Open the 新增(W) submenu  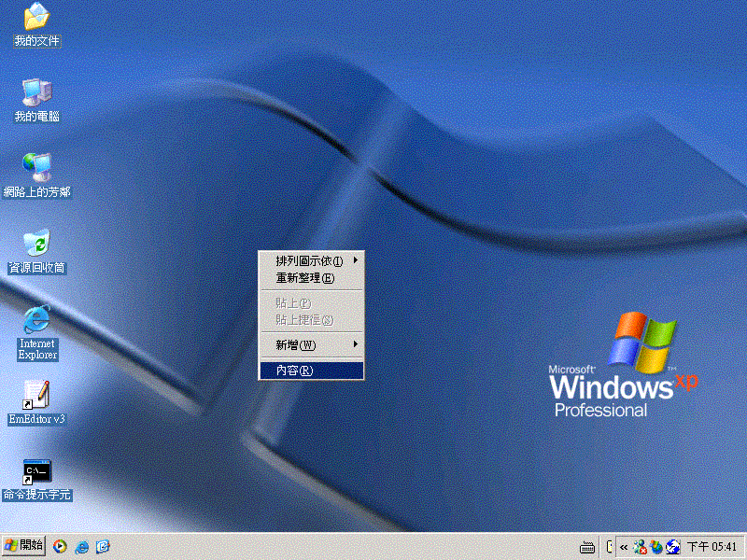[x=312, y=344]
